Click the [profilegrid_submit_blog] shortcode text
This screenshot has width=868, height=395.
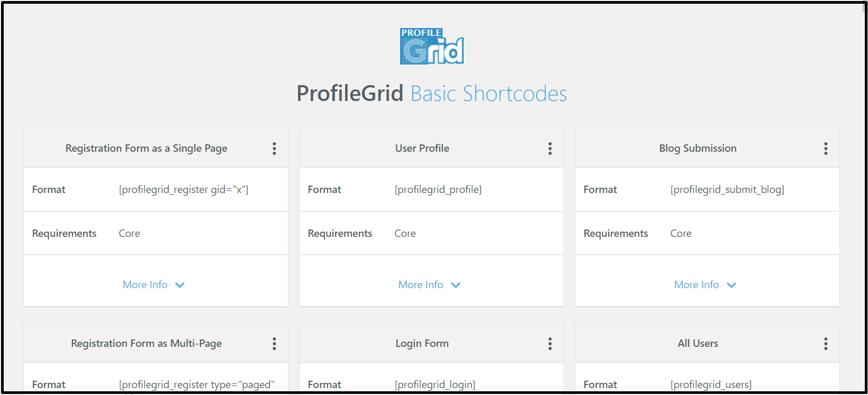[x=727, y=189]
